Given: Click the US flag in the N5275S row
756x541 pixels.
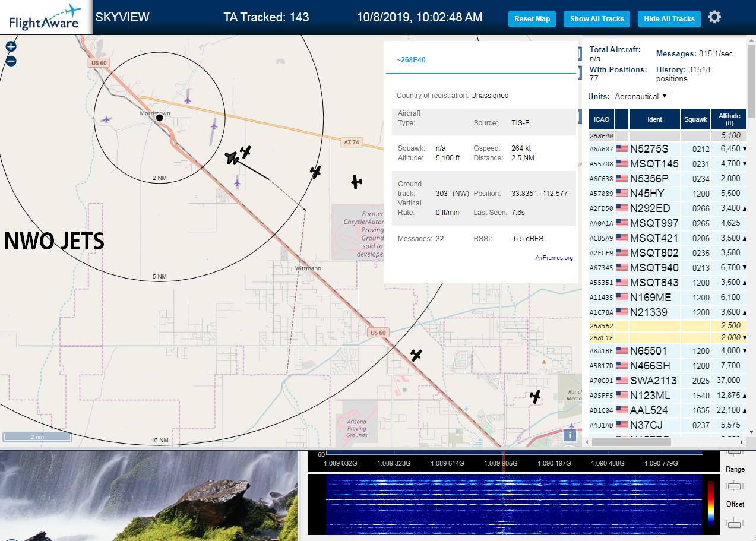Looking at the screenshot, I should pos(622,148).
